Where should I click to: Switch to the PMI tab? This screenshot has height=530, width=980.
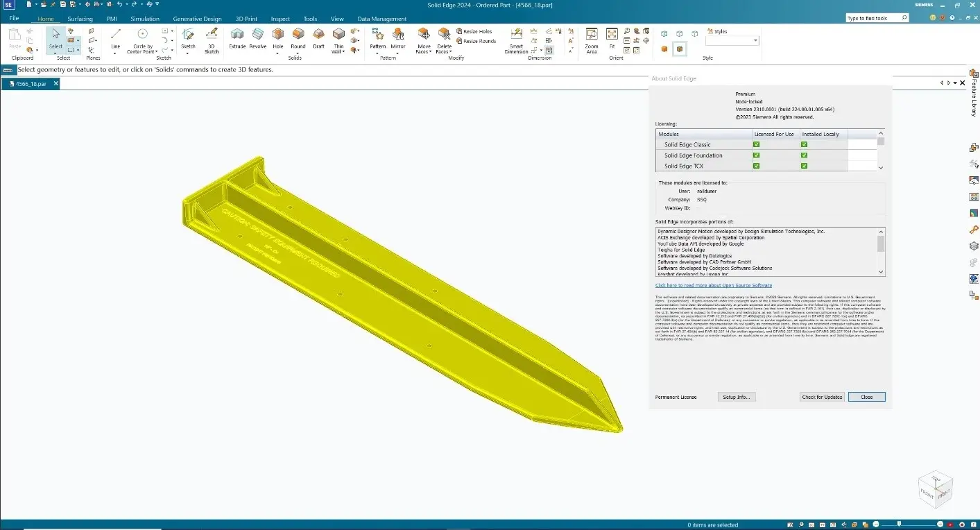tap(112, 19)
